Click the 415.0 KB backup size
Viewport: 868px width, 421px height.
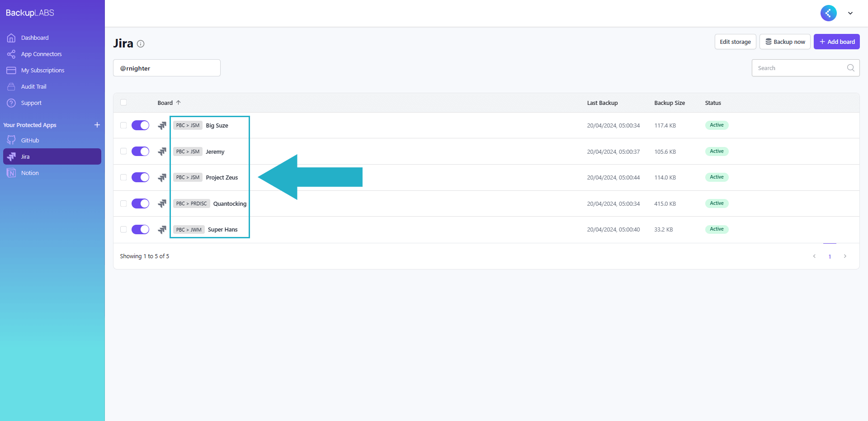[x=665, y=204]
